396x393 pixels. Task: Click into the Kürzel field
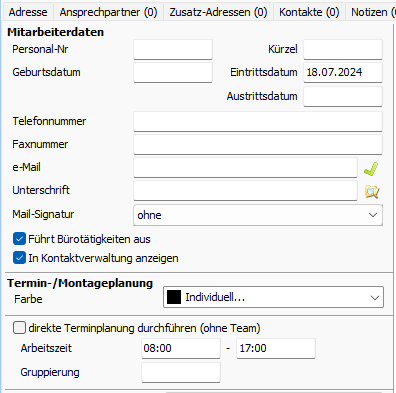[x=343, y=49]
